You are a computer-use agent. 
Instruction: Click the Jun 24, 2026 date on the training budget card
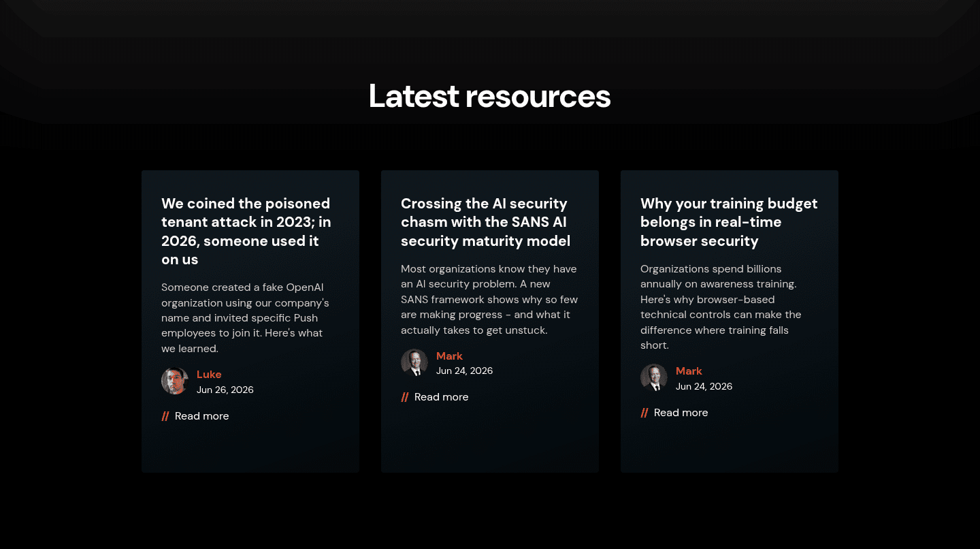pos(704,386)
